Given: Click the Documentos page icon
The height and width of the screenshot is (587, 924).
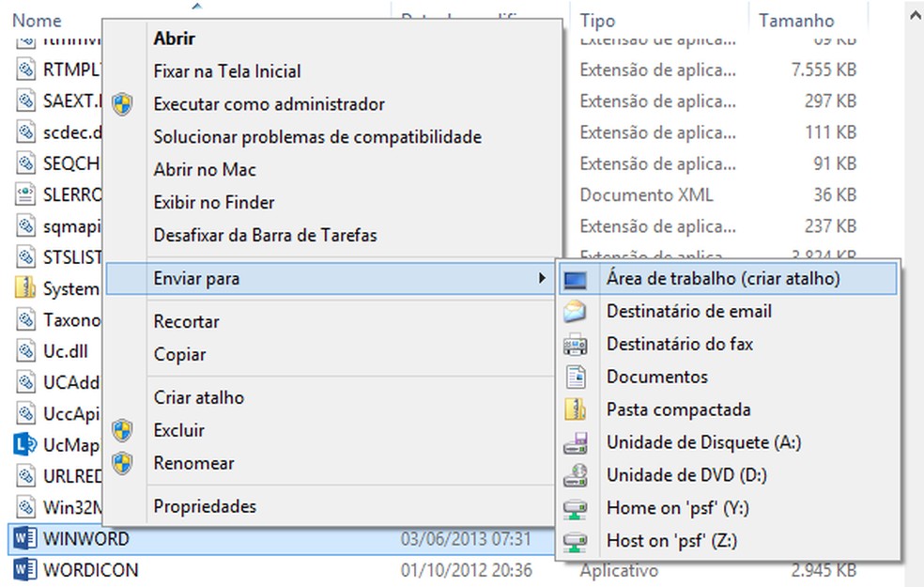Looking at the screenshot, I should pyautogui.click(x=576, y=377).
